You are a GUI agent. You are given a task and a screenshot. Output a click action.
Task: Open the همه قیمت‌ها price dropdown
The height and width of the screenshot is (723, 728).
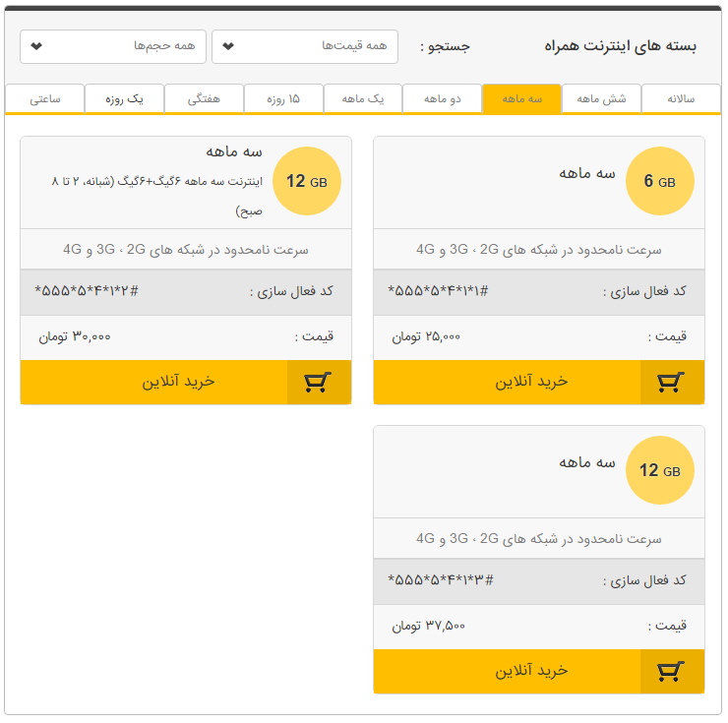305,46
